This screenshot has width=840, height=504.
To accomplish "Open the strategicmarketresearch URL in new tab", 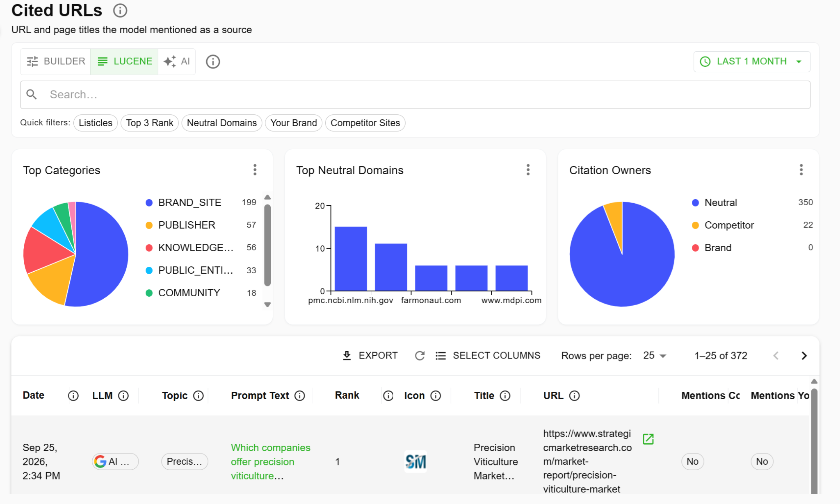I will 648,439.
